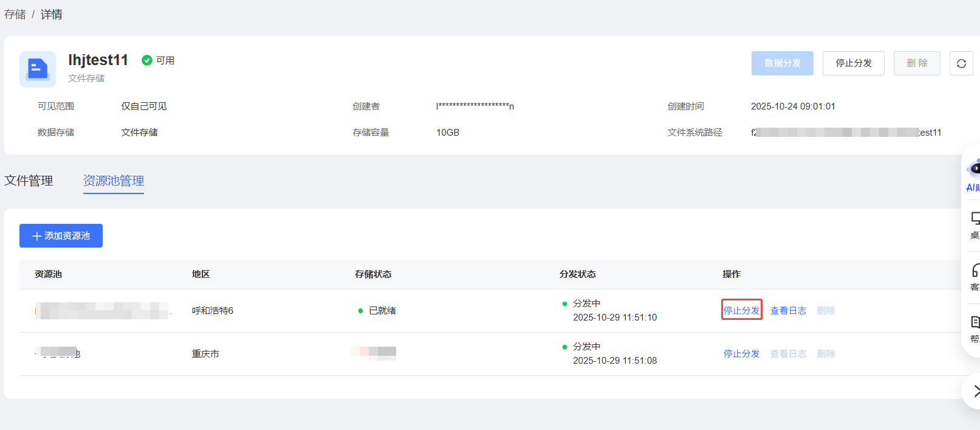The height and width of the screenshot is (430, 980).
Task: Click the top 停止分发 button
Action: pyautogui.click(x=853, y=63)
